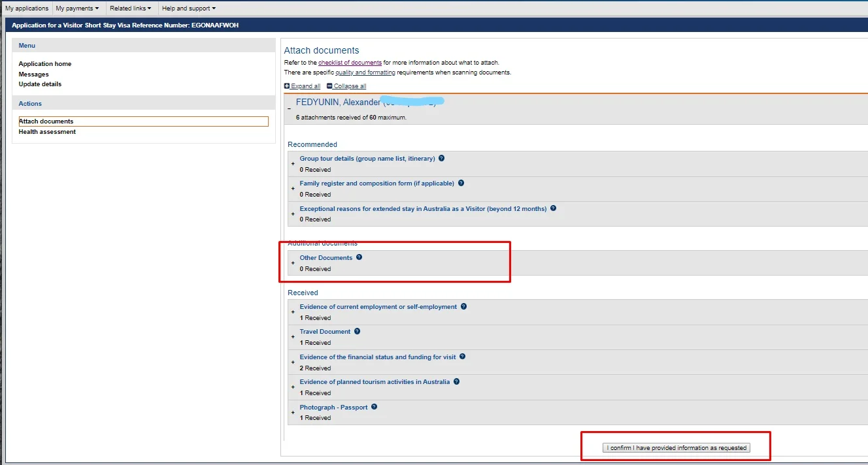Click help icon beside Travel Document
This screenshot has height=465, width=868.
357,331
